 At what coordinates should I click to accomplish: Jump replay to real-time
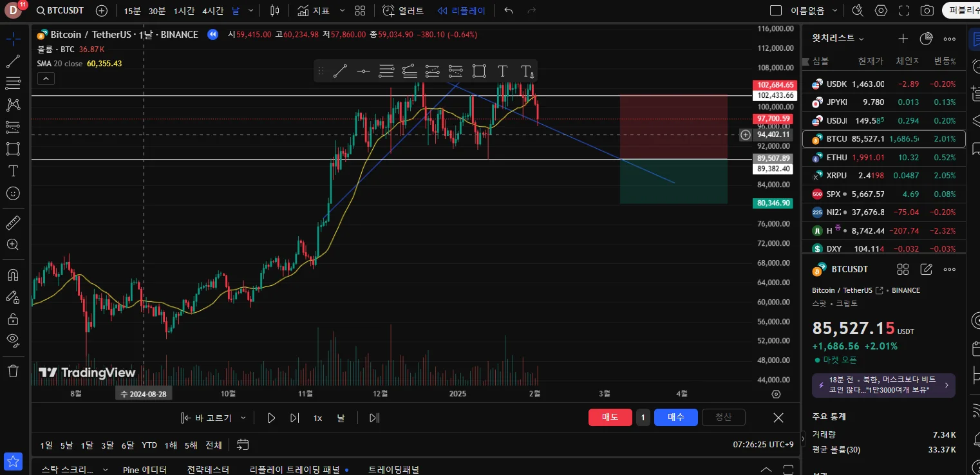click(374, 418)
